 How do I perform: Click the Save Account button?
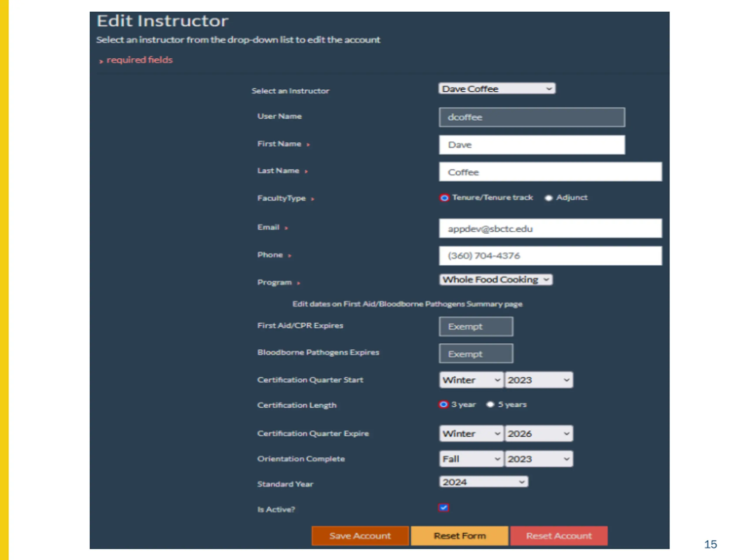click(360, 536)
